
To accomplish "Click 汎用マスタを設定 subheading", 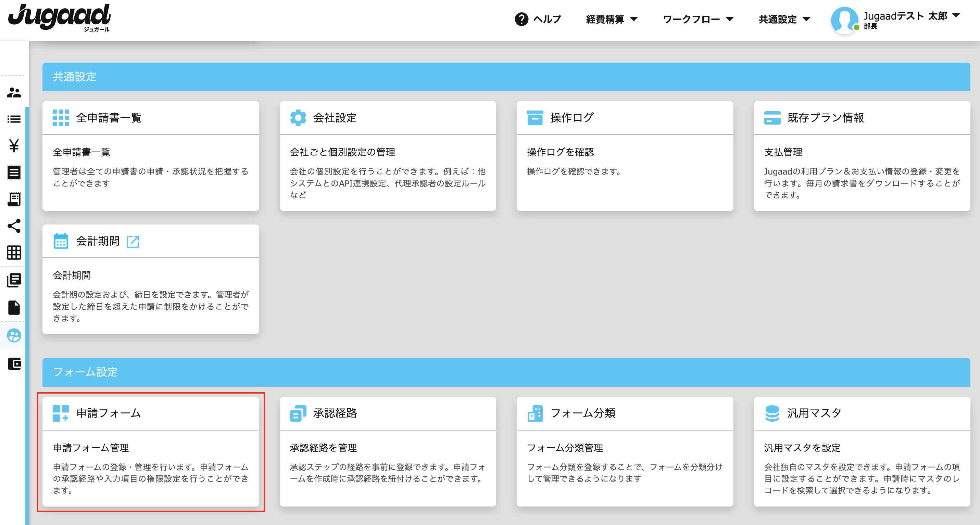I will coord(802,447).
